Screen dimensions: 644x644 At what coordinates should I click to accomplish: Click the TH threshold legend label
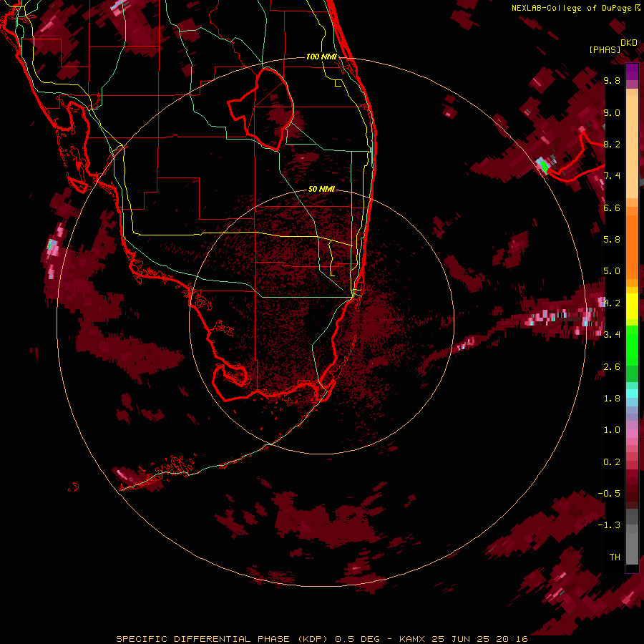click(615, 557)
